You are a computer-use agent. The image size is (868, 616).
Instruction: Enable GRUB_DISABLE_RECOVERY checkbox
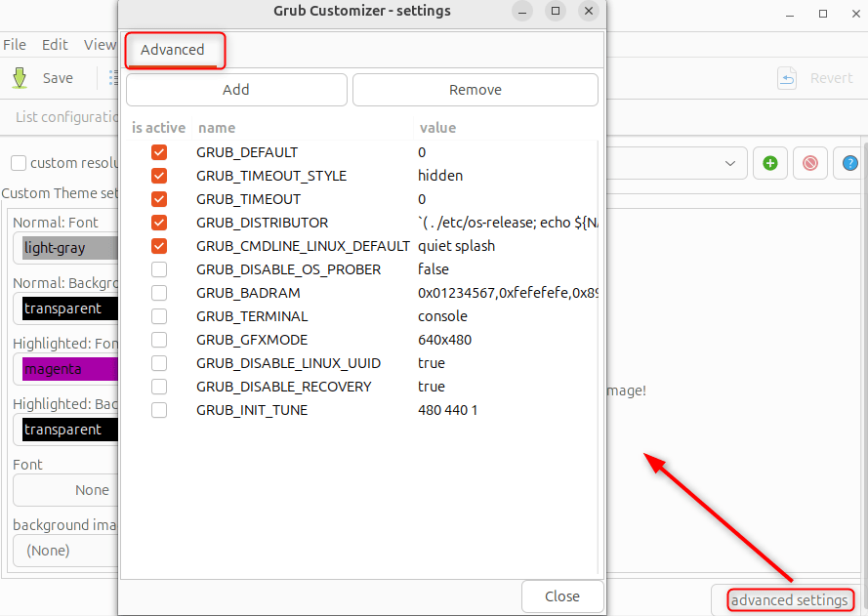(x=159, y=387)
